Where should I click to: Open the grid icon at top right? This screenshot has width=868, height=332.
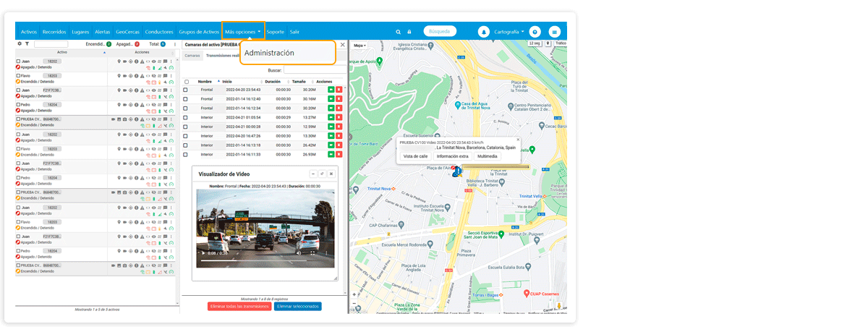pyautogui.click(x=555, y=32)
